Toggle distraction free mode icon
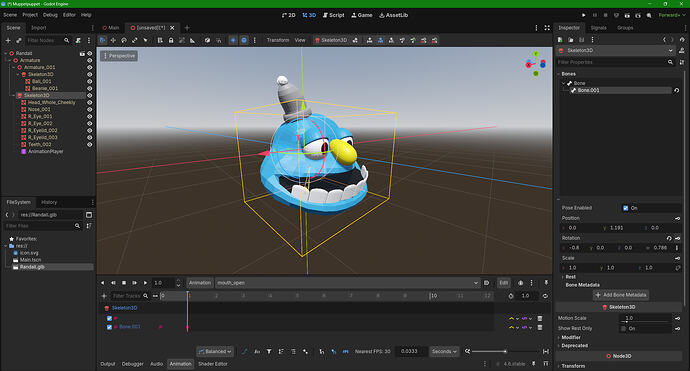 point(547,27)
